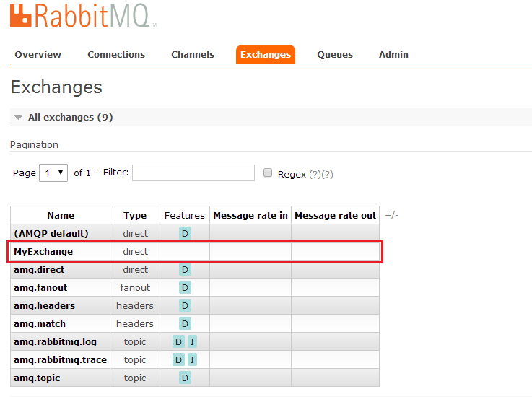Click the Features column header
This screenshot has height=397, width=532.
tap(185, 216)
